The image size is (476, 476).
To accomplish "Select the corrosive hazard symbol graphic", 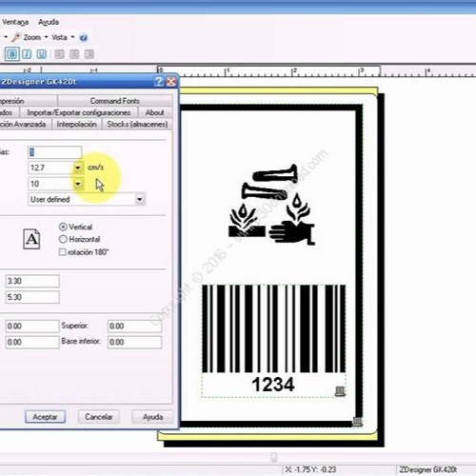I will click(x=271, y=205).
